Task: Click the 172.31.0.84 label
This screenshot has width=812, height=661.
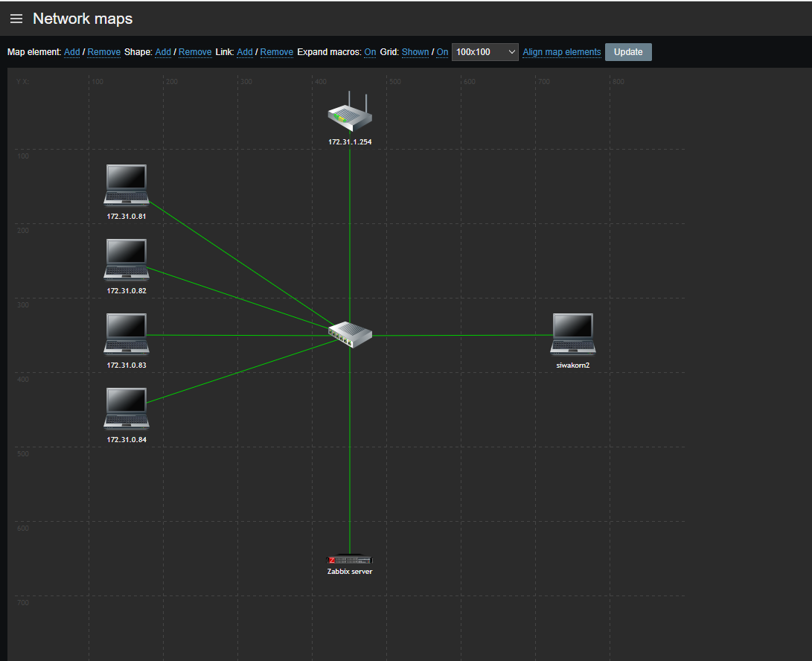Action: click(127, 441)
